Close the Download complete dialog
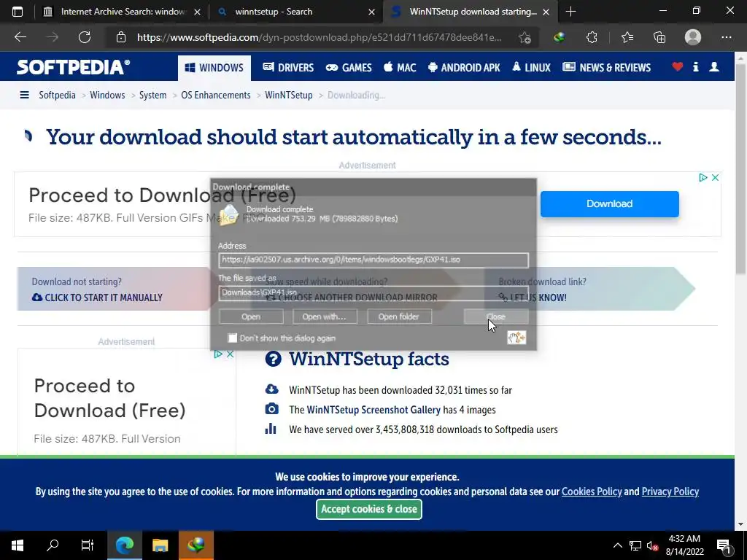The height and width of the screenshot is (560, 747). (x=496, y=316)
